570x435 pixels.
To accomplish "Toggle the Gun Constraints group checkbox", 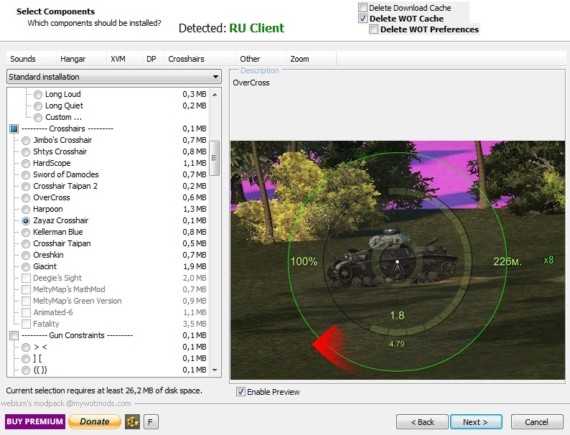I will [x=14, y=335].
